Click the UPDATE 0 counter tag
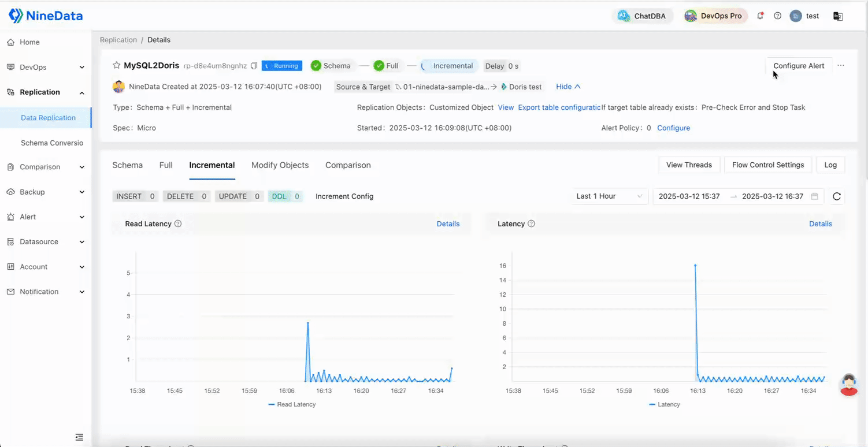Image resolution: width=868 pixels, height=447 pixels. coord(240,196)
